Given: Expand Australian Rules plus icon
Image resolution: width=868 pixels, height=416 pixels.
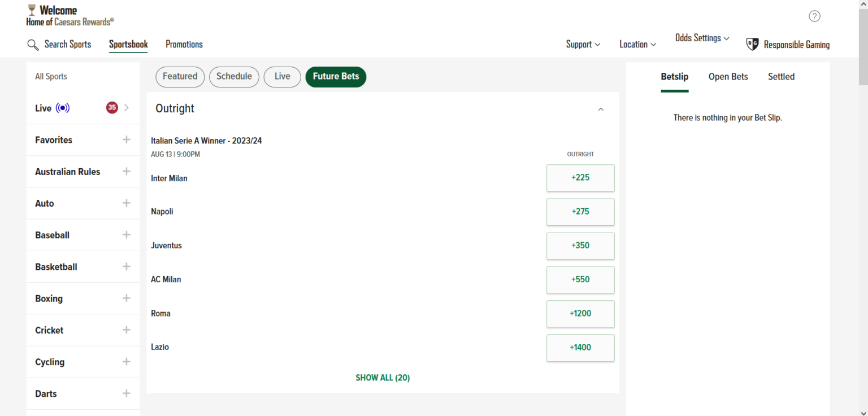Looking at the screenshot, I should (x=127, y=171).
